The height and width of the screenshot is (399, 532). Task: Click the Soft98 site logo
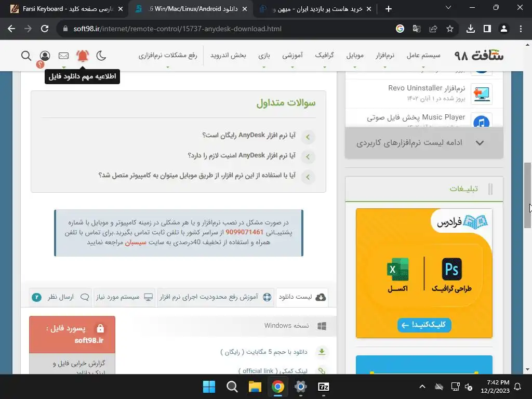point(478,55)
